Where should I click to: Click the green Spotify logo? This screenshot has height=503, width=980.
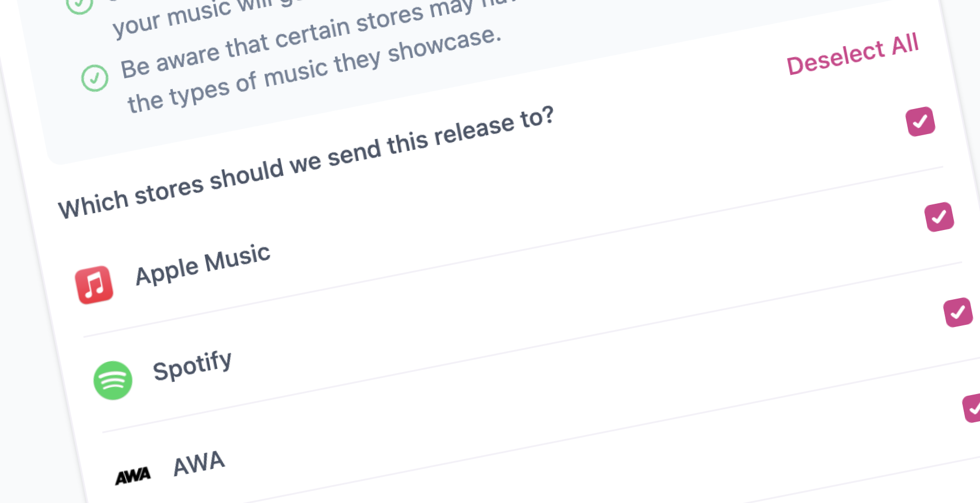113,380
